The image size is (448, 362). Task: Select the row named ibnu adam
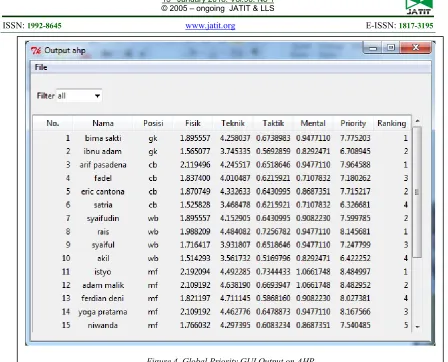pos(222,151)
